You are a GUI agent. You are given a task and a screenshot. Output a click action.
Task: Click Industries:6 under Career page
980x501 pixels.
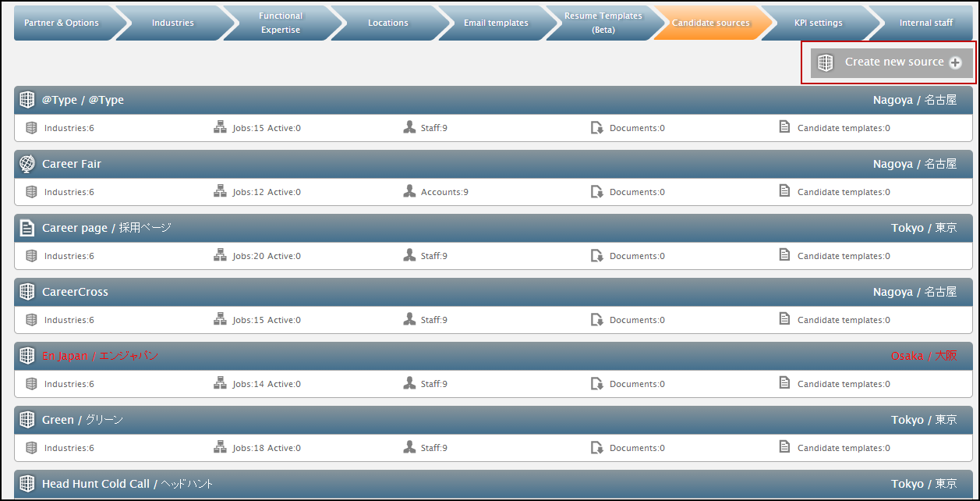(69, 256)
